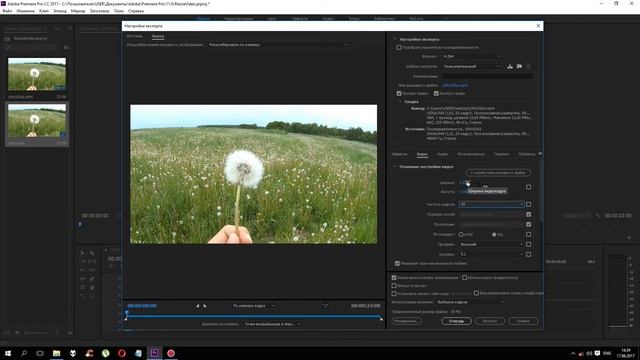Open time interpolation dropdown Выборка кадров

click(x=471, y=302)
